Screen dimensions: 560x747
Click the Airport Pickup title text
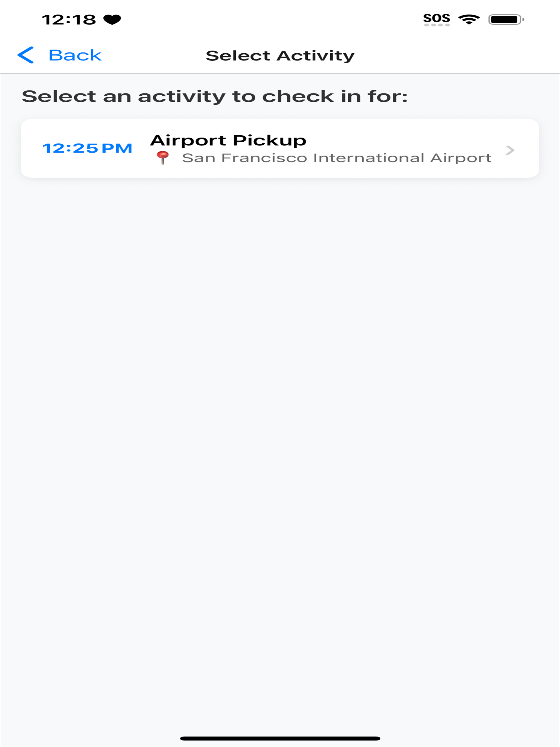point(228,141)
